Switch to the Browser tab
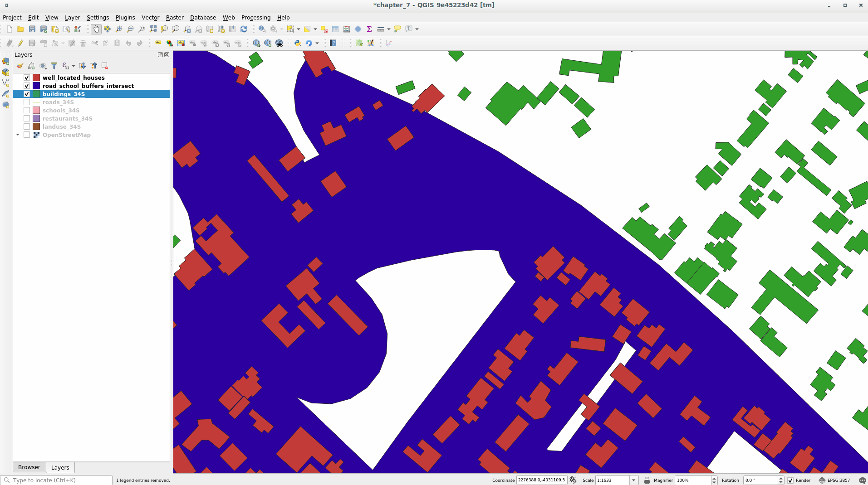The height and width of the screenshot is (485, 868). click(x=29, y=467)
